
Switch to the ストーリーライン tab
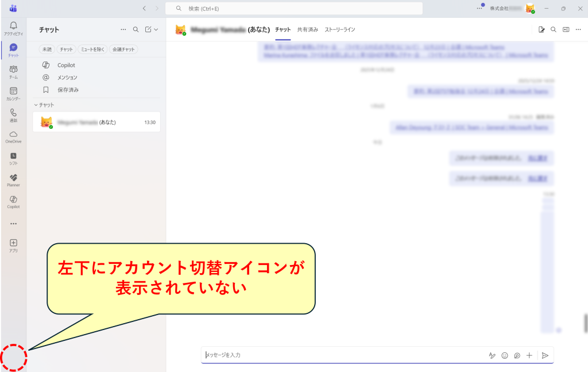pyautogui.click(x=340, y=29)
